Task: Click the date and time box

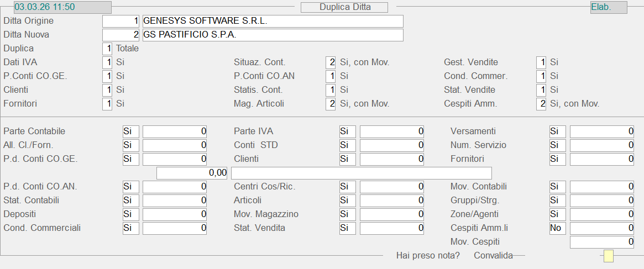Action: [x=62, y=7]
